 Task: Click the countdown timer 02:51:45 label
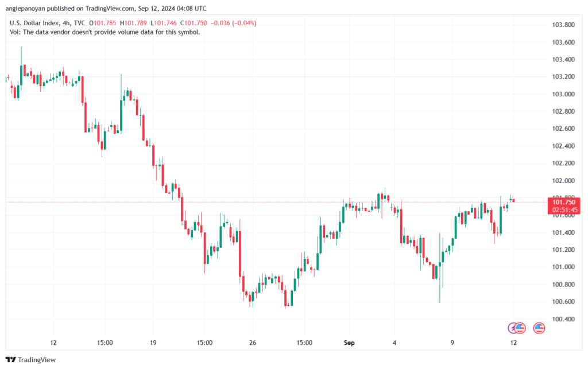point(564,210)
